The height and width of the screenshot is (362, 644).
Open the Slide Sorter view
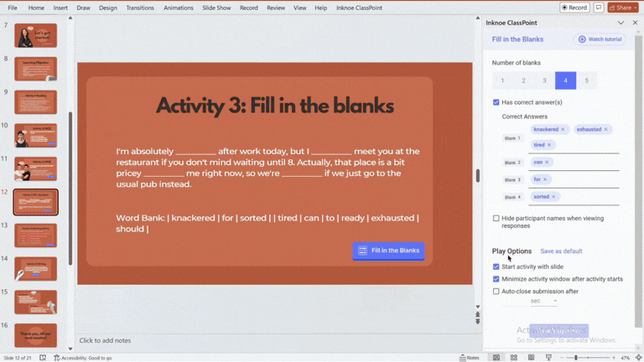pos(513,357)
